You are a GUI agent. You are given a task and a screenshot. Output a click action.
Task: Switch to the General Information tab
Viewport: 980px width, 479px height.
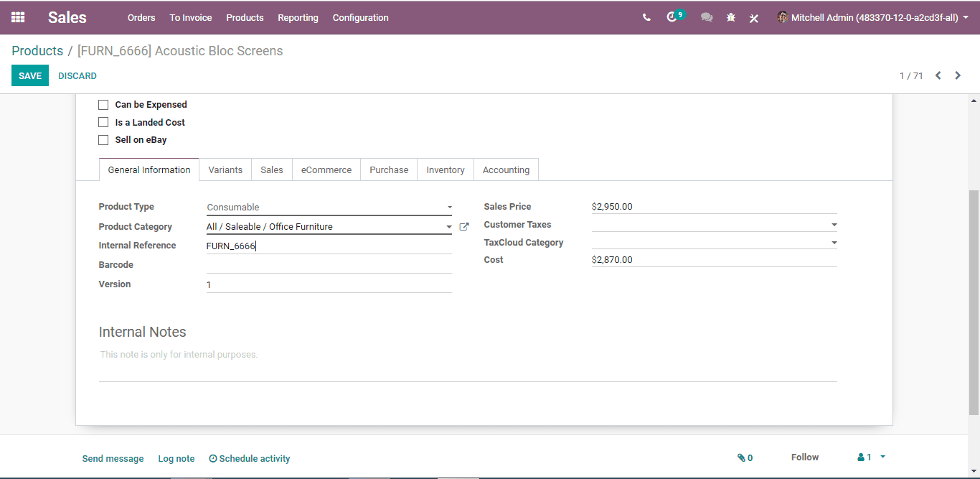point(149,169)
